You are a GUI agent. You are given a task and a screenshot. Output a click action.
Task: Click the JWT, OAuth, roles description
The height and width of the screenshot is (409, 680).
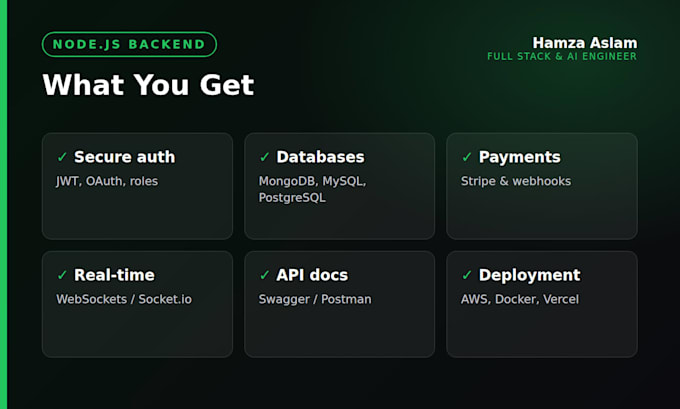[x=107, y=181]
